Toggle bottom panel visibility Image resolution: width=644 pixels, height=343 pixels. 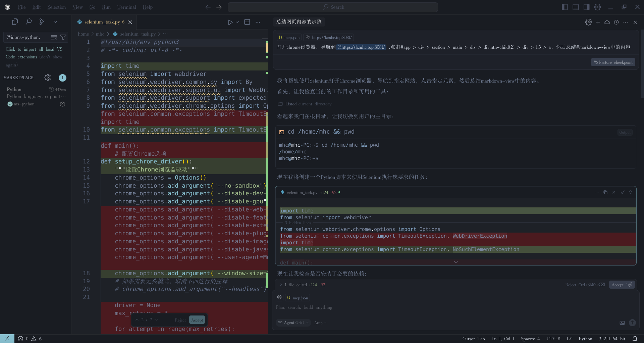click(x=576, y=7)
